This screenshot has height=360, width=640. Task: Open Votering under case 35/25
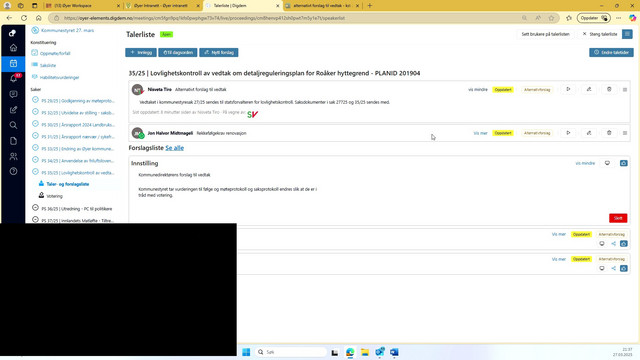54,196
